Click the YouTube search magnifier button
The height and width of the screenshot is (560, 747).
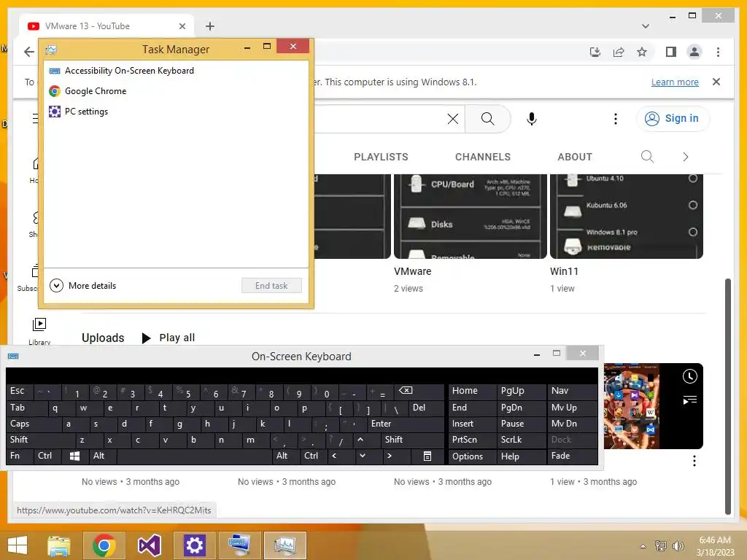point(487,119)
